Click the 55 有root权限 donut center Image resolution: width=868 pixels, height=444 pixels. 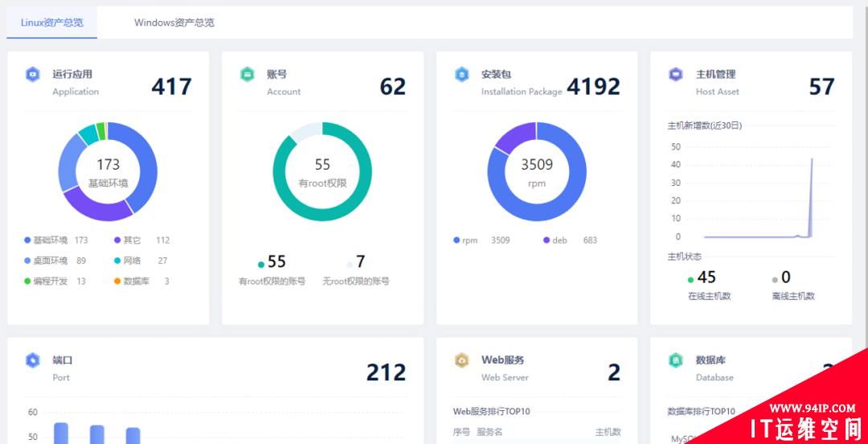[x=322, y=172]
